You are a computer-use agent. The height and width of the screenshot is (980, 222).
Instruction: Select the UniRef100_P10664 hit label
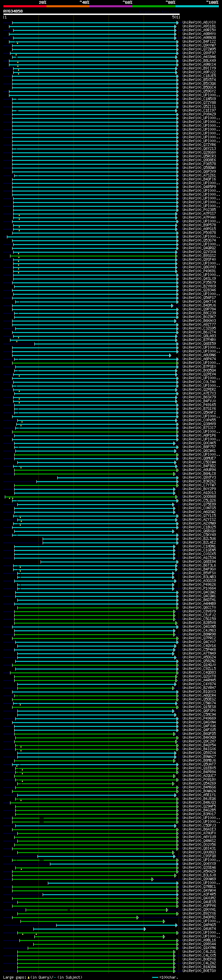click(199, 589)
